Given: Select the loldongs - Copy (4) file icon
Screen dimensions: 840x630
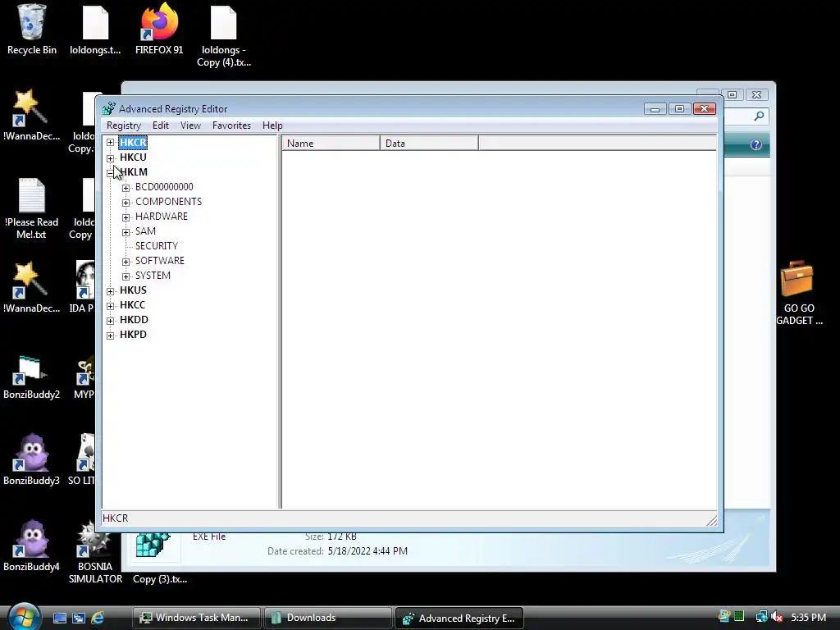Looking at the screenshot, I should point(223,35).
